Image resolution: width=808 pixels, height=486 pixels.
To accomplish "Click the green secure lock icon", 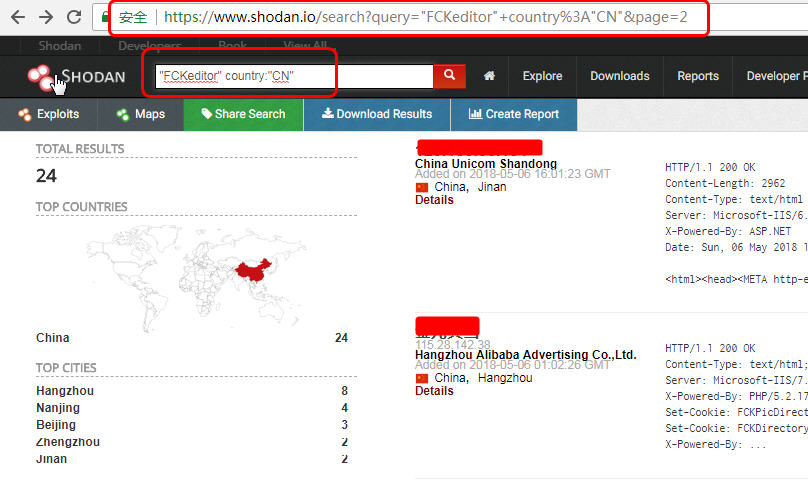I will point(105,17).
